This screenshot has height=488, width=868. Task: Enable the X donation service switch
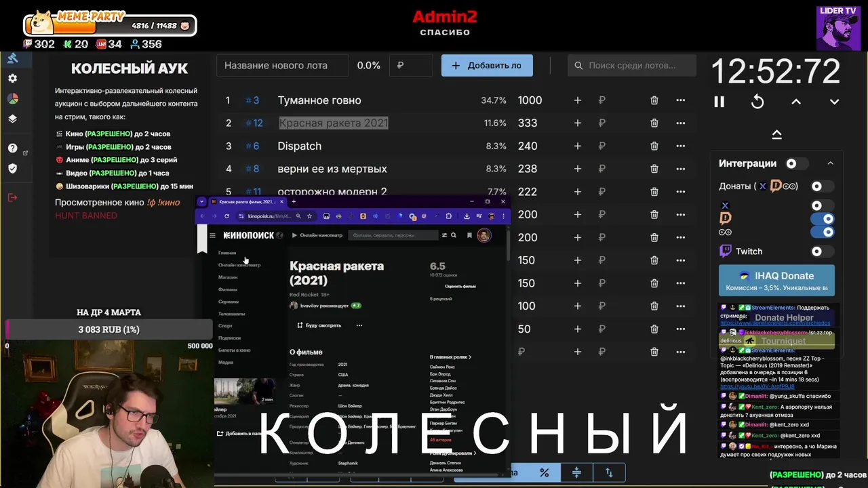point(821,205)
